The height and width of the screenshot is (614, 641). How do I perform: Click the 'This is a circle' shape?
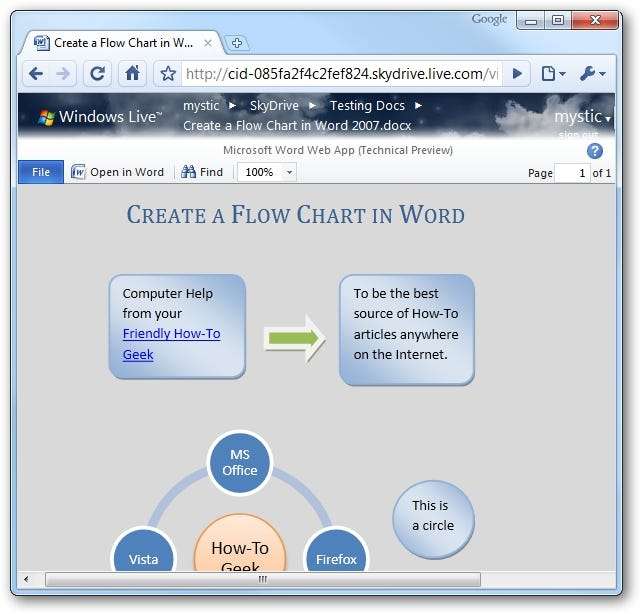pyautogui.click(x=433, y=519)
